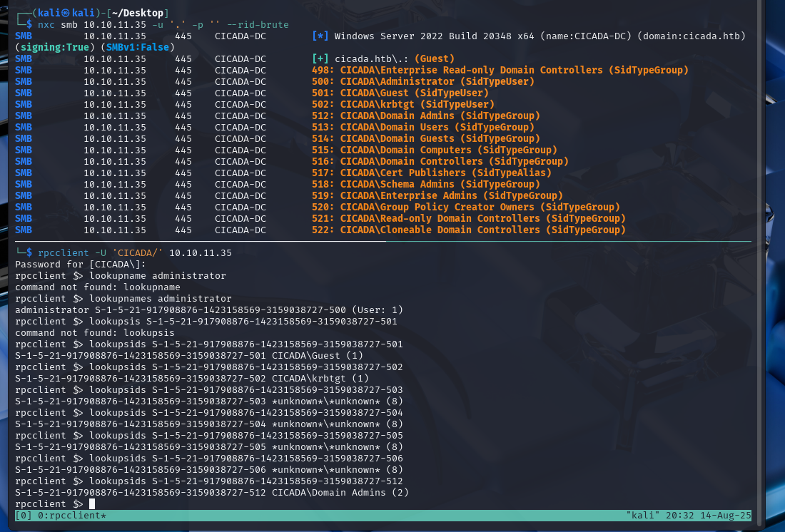Click '517: CICADA\Cert Publishers (SidTypeAlias)' line

click(x=432, y=173)
